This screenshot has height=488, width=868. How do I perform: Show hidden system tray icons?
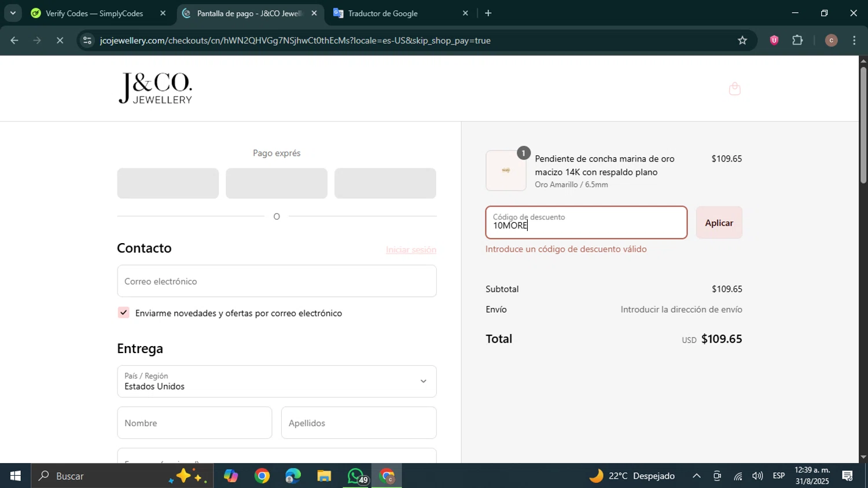[697, 476]
